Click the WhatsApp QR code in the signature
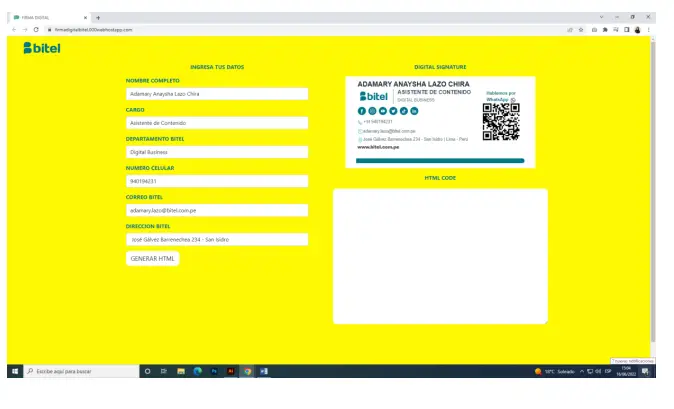Image resolution: width=674 pixels, height=409 pixels. 501,122
